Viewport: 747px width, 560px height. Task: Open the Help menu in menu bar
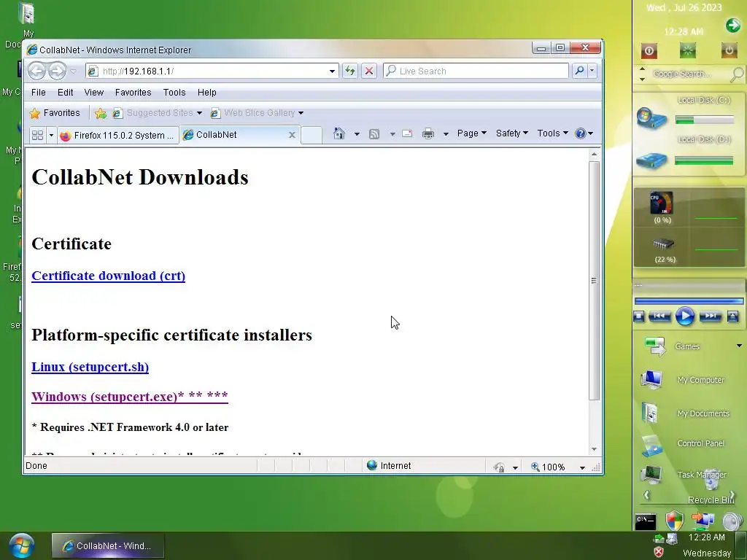(x=206, y=93)
